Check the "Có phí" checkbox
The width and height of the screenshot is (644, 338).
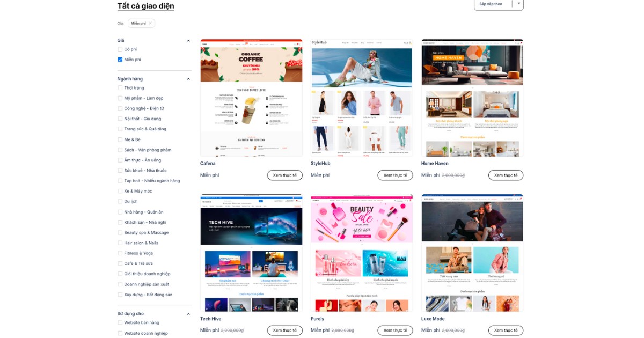click(x=119, y=49)
